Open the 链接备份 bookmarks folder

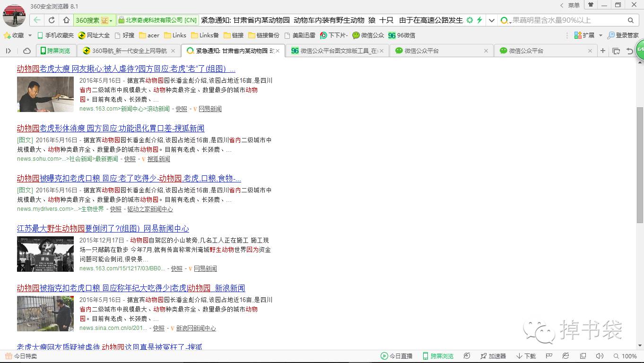pyautogui.click(x=263, y=35)
